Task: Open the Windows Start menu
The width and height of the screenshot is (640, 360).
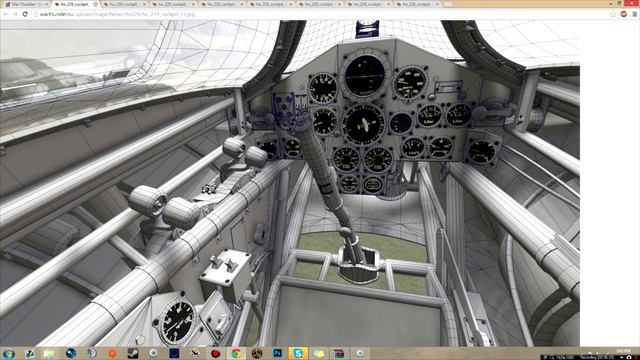Action: pyautogui.click(x=9, y=353)
